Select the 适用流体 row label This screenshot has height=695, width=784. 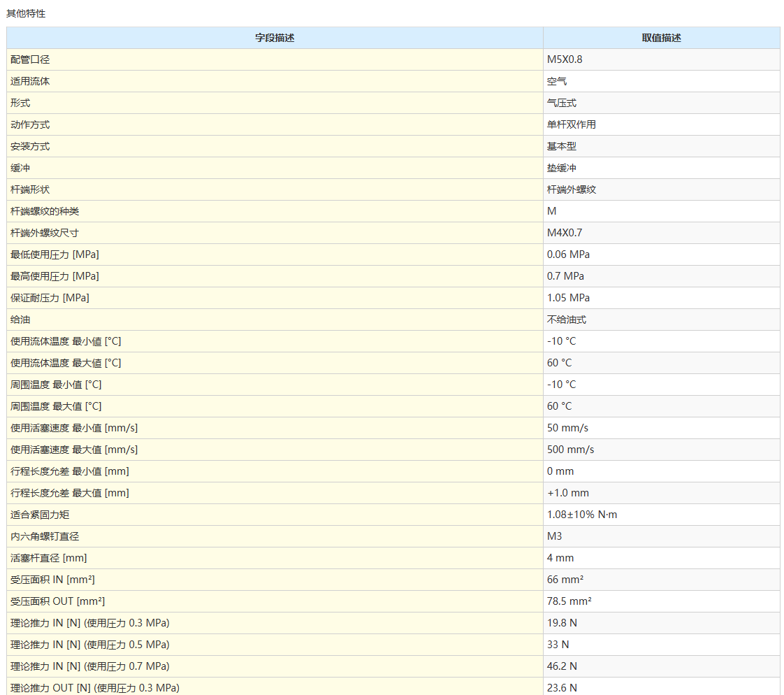[x=30, y=81]
